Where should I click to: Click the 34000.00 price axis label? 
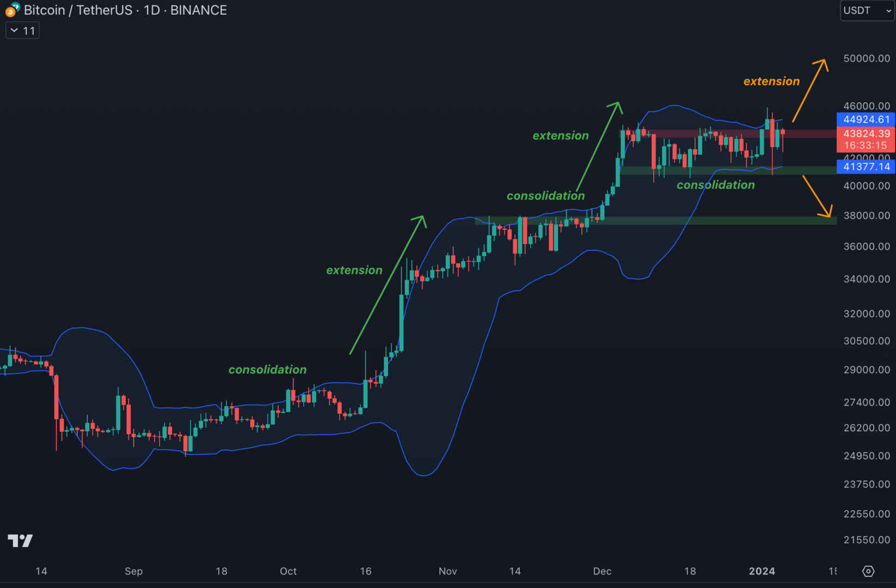click(x=867, y=279)
